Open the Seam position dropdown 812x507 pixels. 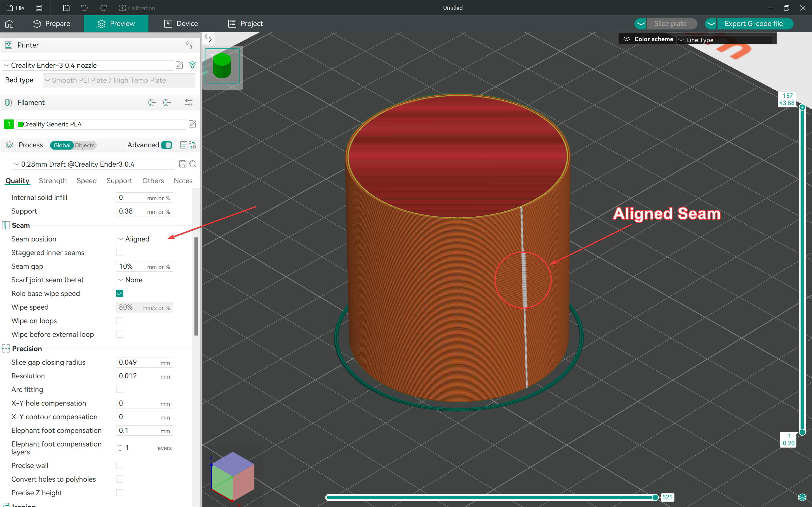tap(144, 238)
